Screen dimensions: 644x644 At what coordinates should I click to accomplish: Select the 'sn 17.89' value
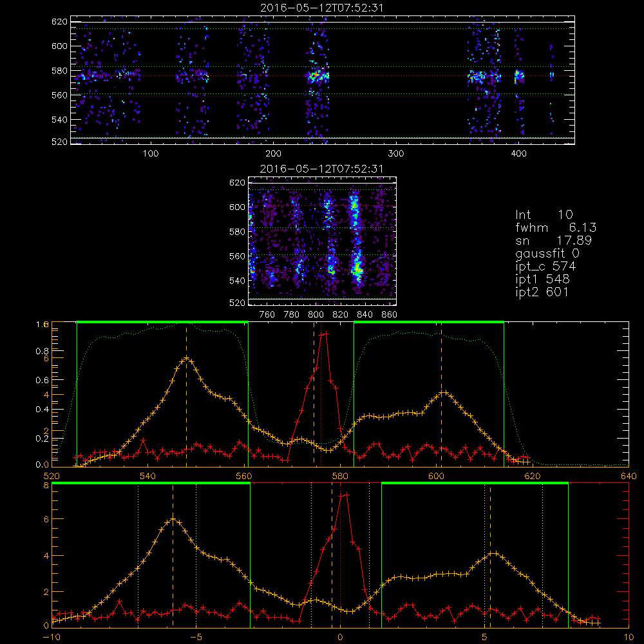[553, 240]
